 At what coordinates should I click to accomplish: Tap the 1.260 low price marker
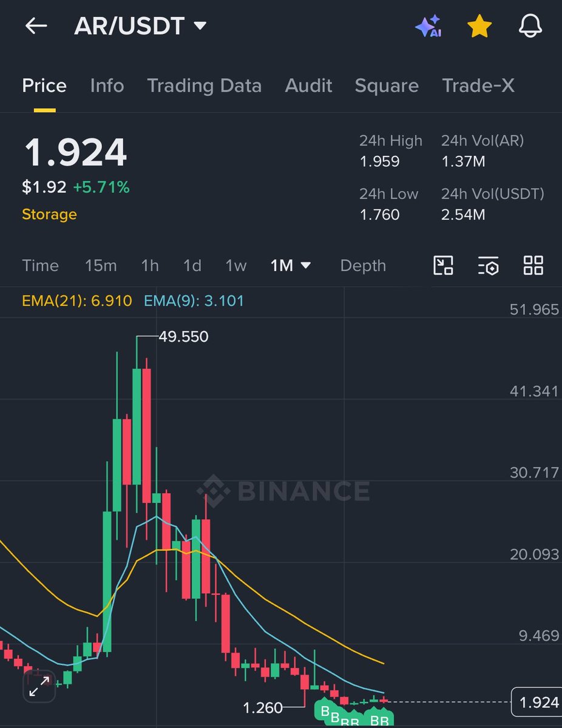coord(263,707)
